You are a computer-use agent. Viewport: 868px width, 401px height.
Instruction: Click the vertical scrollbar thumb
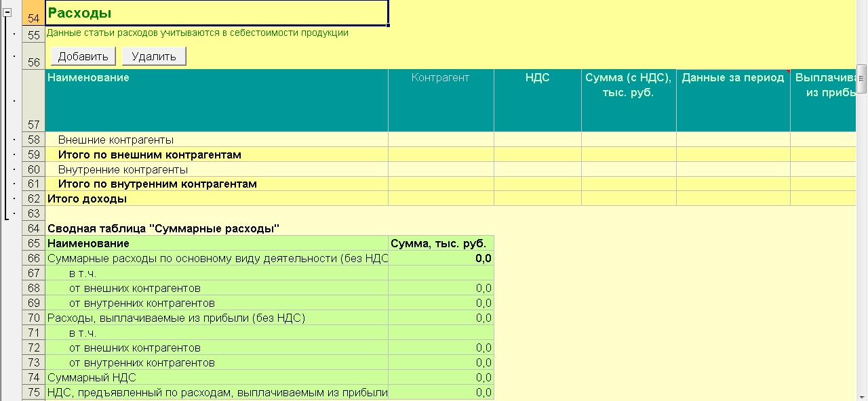pos(862,78)
